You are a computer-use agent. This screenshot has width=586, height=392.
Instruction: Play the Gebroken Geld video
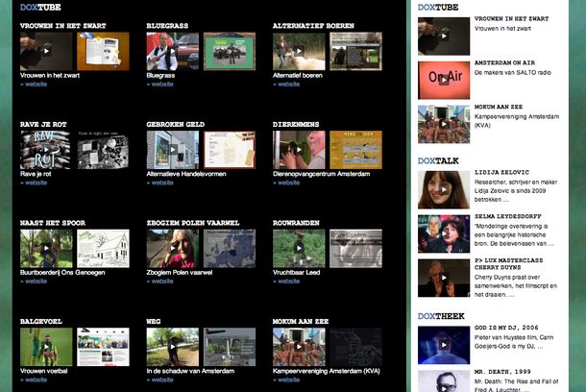coord(173,150)
